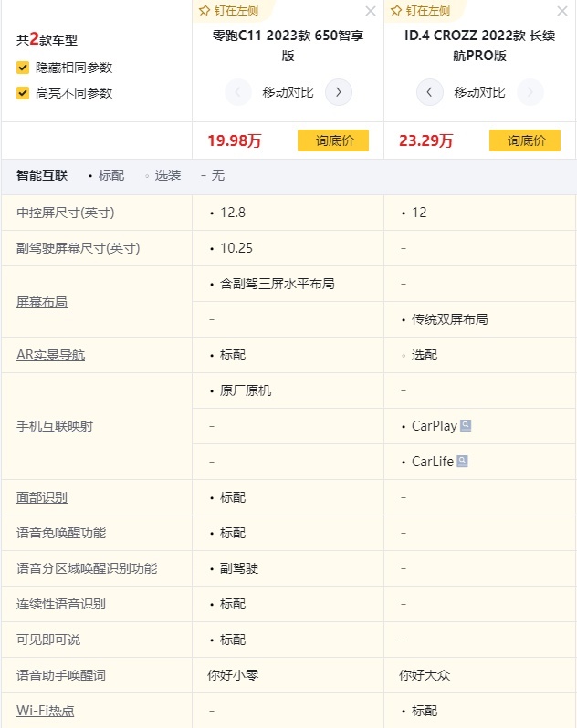Viewport: 577px width, 728px height.
Task: Click the 语音助手唤醒词 row label
Action: pyautogui.click(x=61, y=675)
